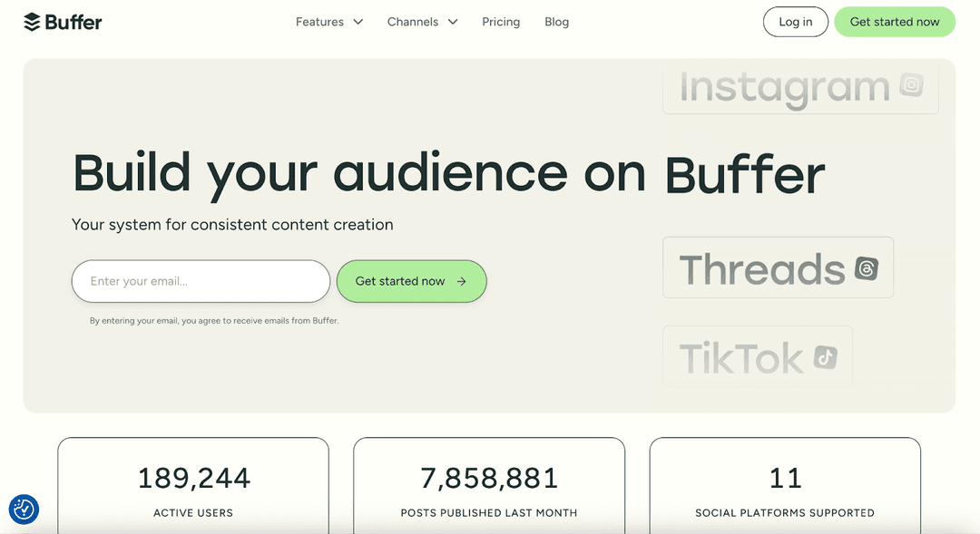This screenshot has width=980, height=534.
Task: Click the Buffer logo in the header
Action: coord(63,22)
